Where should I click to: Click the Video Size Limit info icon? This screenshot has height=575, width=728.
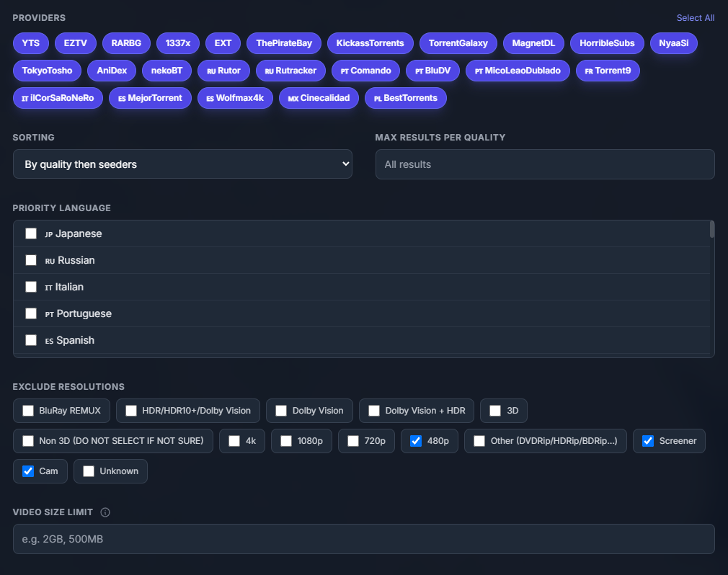click(105, 512)
